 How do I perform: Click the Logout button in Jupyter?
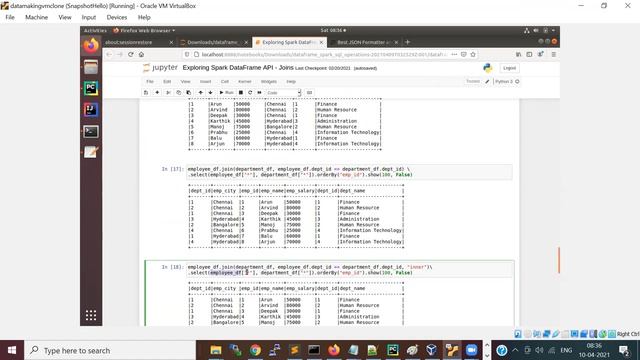(x=509, y=68)
